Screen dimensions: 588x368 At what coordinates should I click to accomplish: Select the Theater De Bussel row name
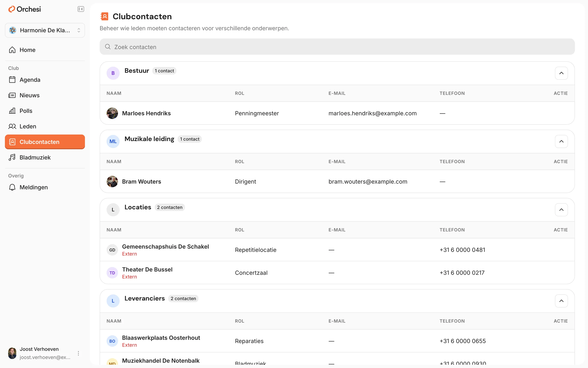coord(147,269)
